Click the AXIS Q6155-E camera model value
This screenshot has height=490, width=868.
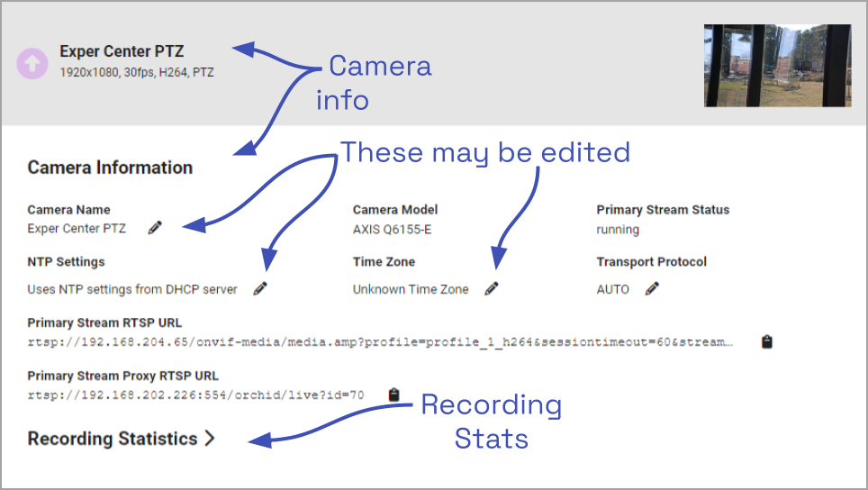click(x=392, y=229)
